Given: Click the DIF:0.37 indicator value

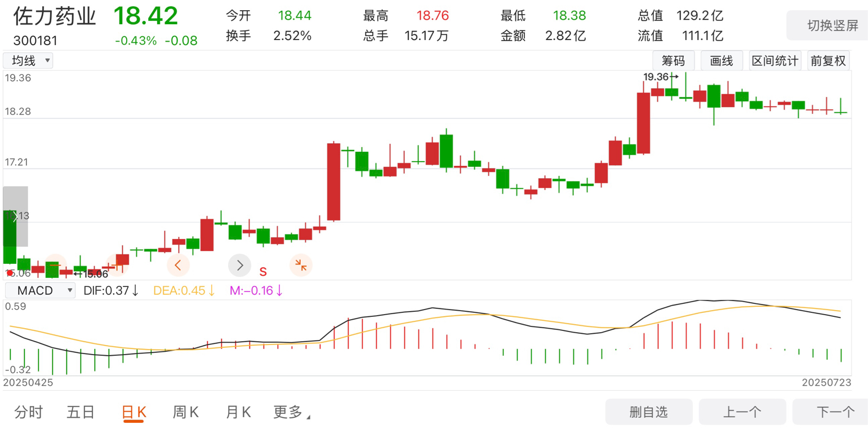Looking at the screenshot, I should [x=111, y=291].
